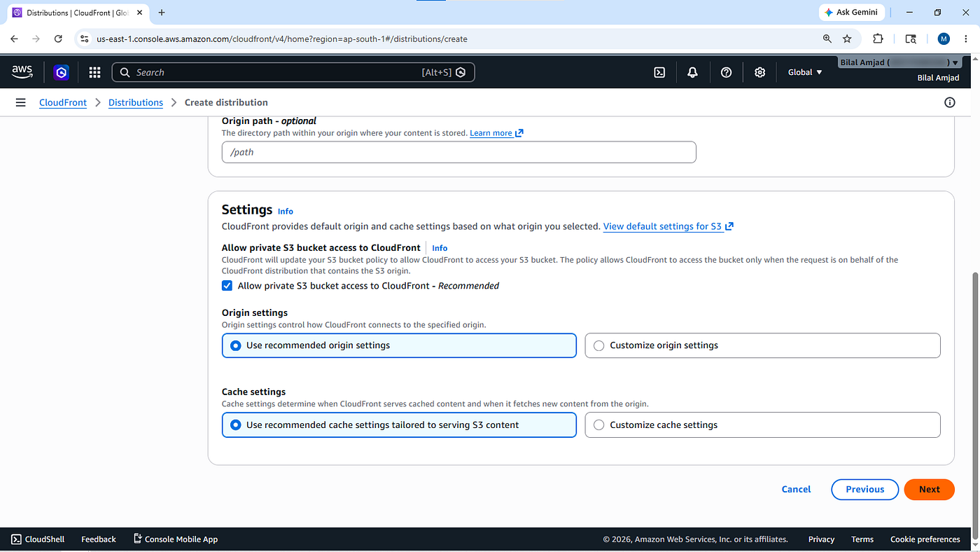Open a new browser tab
This screenshot has height=552, width=980.
point(162,13)
